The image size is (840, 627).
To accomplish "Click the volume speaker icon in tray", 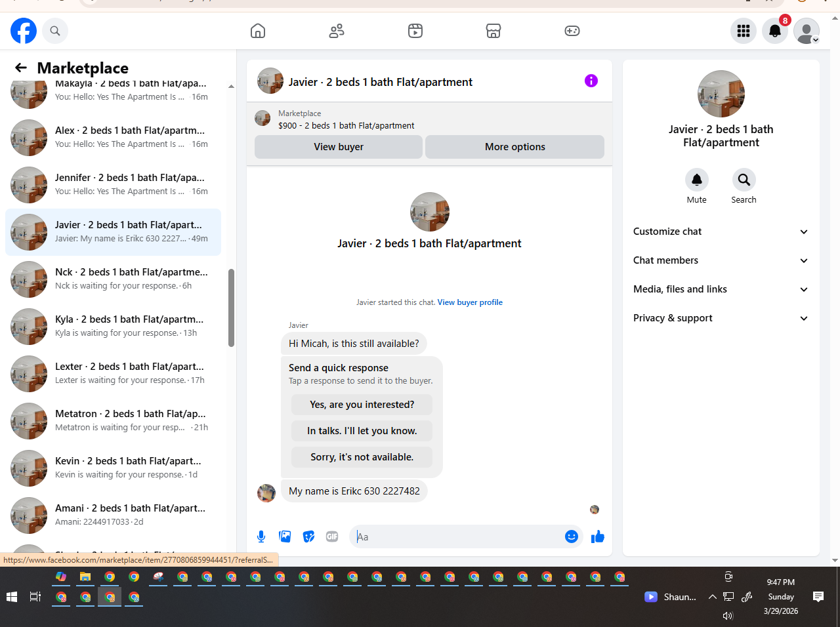I will [x=727, y=615].
